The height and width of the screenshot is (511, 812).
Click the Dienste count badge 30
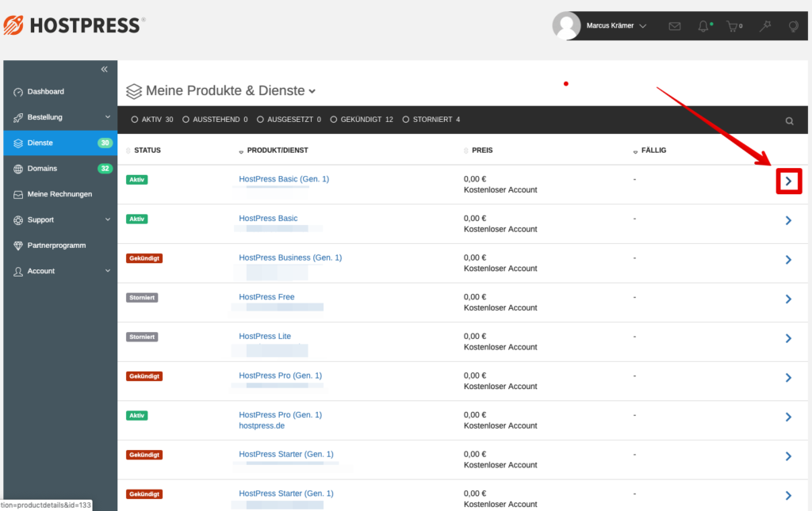tap(105, 143)
